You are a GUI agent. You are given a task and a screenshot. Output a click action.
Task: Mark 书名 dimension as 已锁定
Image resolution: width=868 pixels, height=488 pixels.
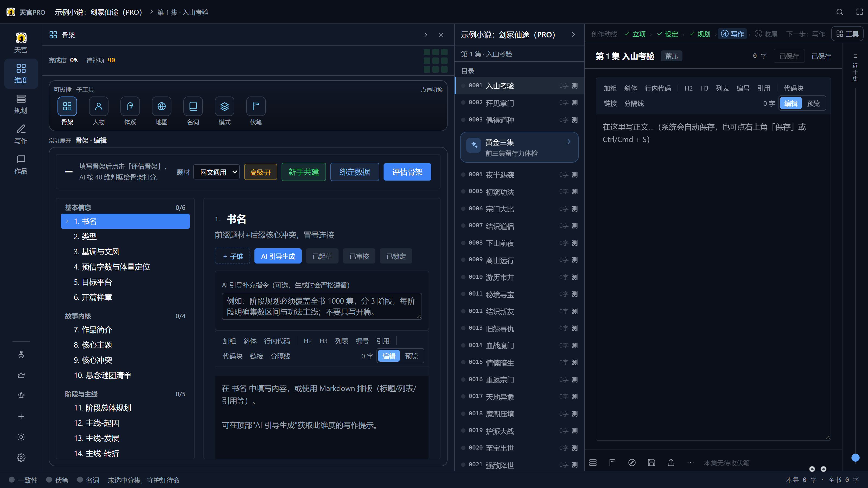396,256
